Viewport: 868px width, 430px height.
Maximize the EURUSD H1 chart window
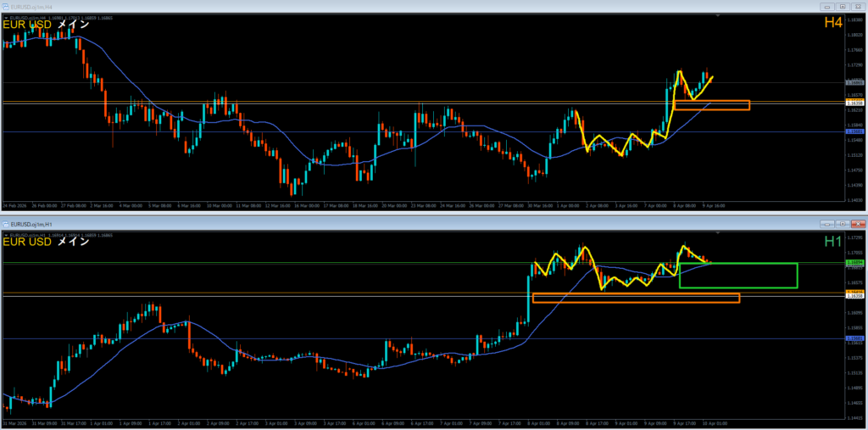[841, 223]
